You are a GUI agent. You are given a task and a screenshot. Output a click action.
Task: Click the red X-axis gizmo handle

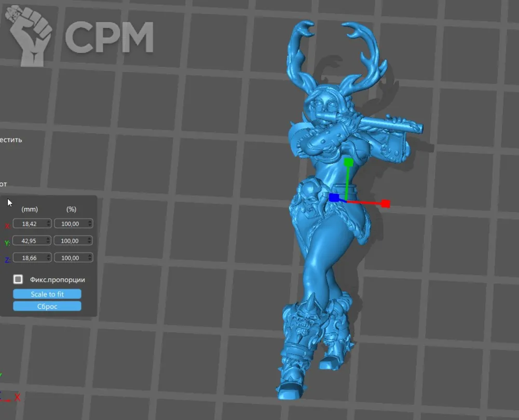click(x=385, y=204)
